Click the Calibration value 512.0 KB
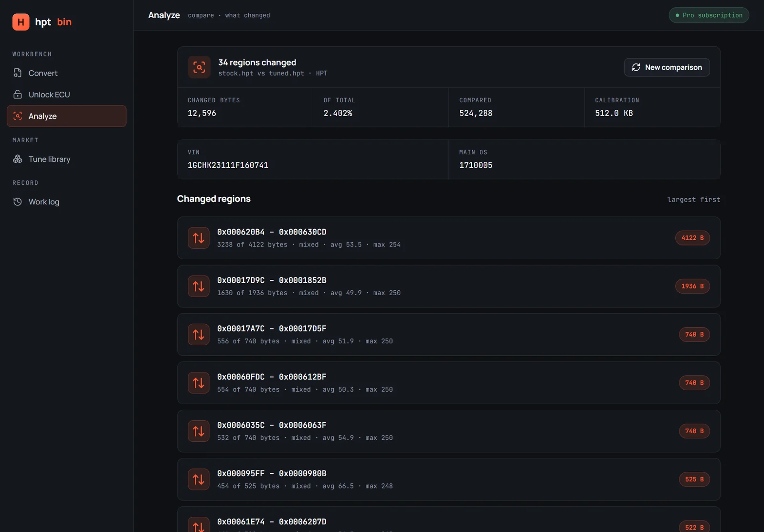 (614, 113)
